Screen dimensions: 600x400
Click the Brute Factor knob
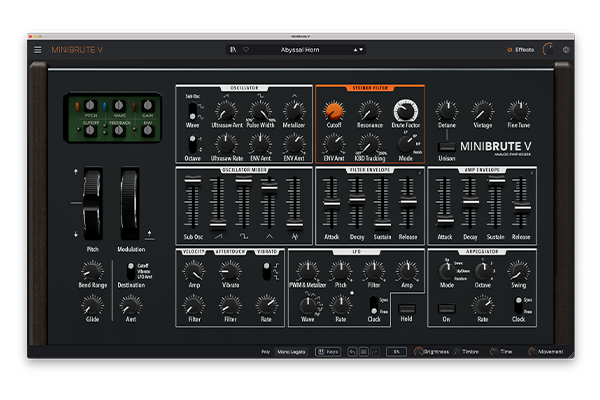click(x=406, y=112)
